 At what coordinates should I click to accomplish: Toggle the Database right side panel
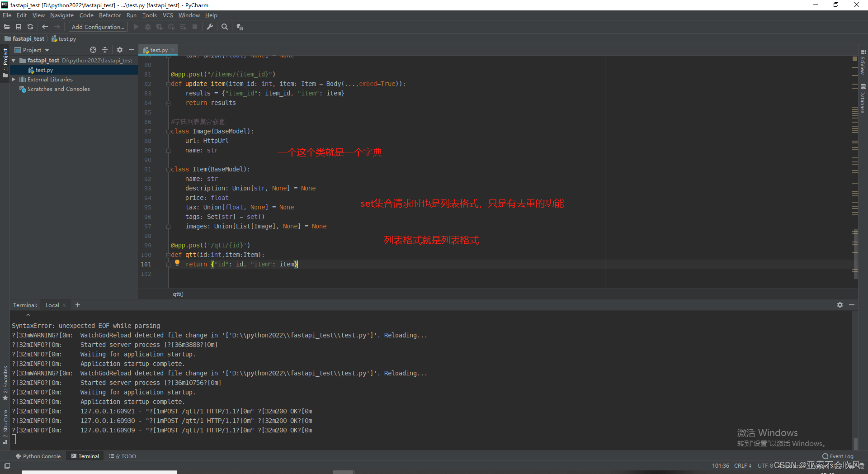coord(863,99)
